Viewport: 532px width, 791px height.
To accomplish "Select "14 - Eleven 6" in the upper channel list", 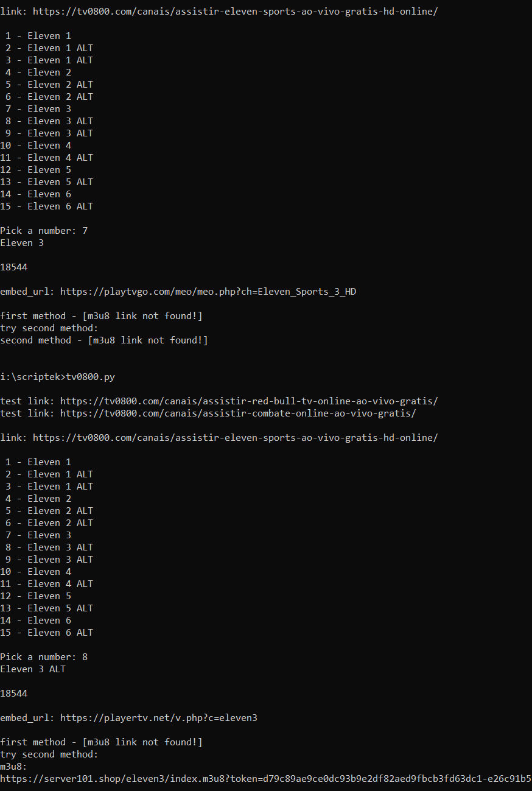I will [x=38, y=194].
